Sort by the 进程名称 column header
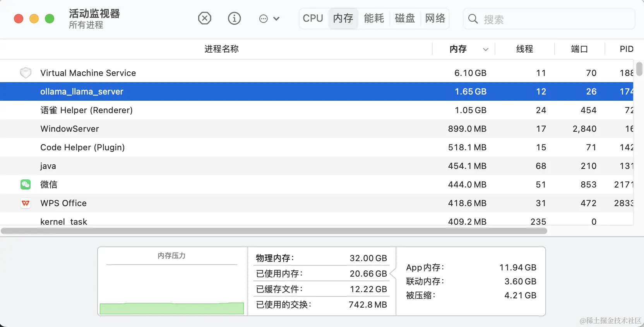 (x=221, y=49)
